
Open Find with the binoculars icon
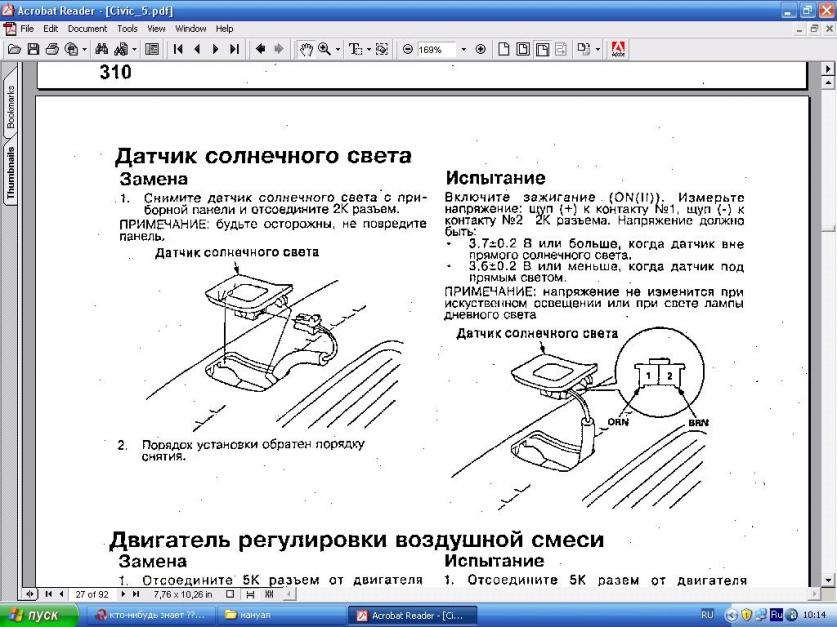pos(101,50)
